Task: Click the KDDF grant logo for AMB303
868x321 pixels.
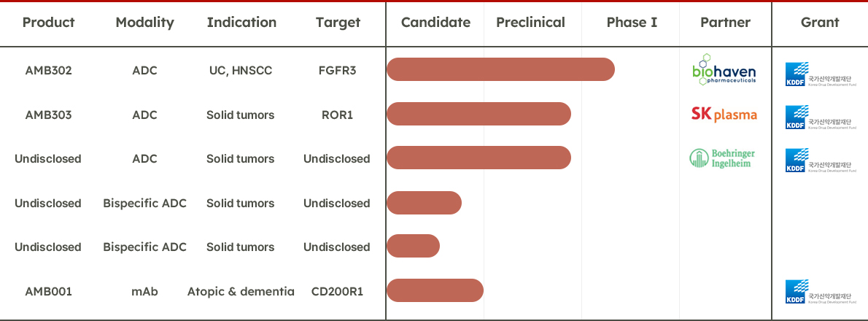Action: coord(820,117)
